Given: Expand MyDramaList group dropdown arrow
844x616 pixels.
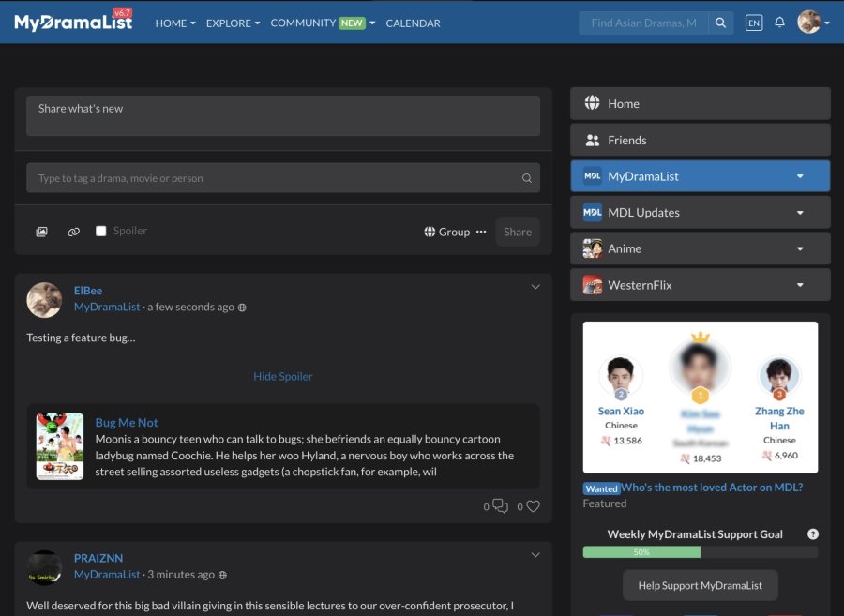Looking at the screenshot, I should coord(800,176).
